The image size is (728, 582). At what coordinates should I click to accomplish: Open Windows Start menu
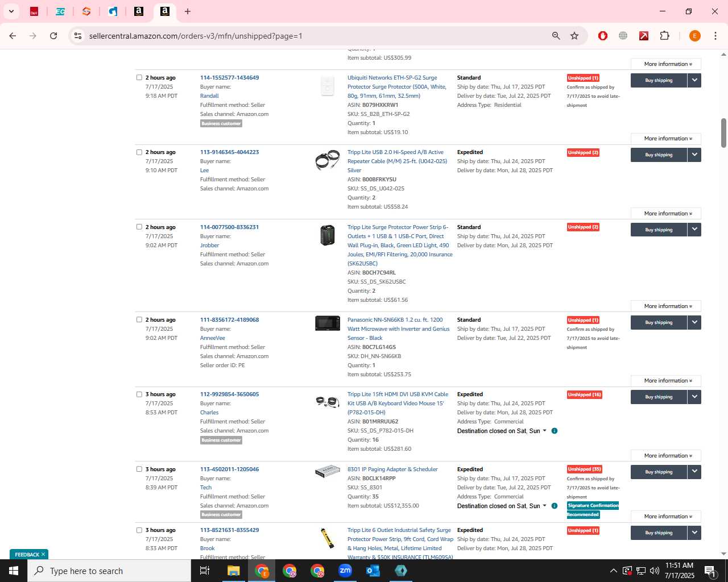point(14,571)
